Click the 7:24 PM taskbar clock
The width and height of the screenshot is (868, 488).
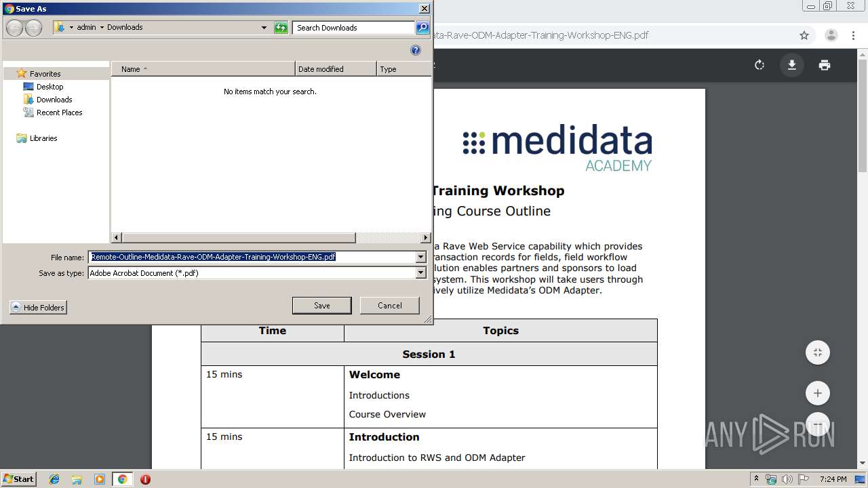point(833,479)
